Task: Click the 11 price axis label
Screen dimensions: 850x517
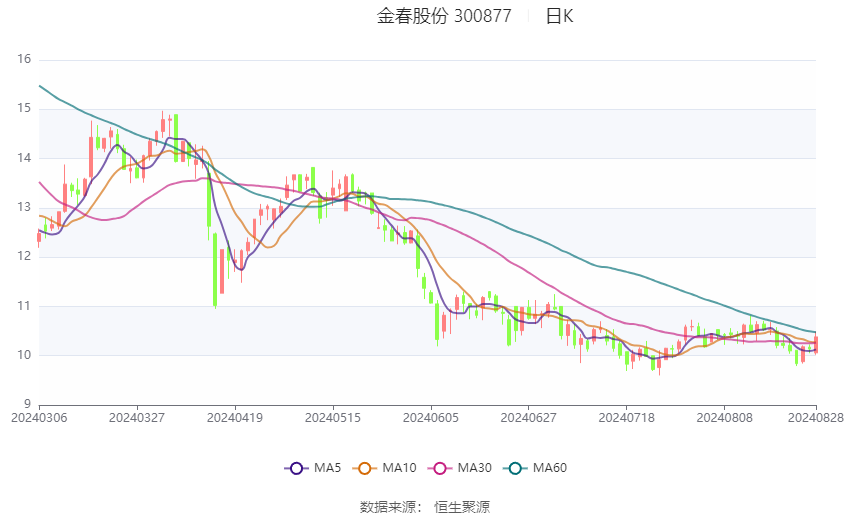Action: (24, 306)
